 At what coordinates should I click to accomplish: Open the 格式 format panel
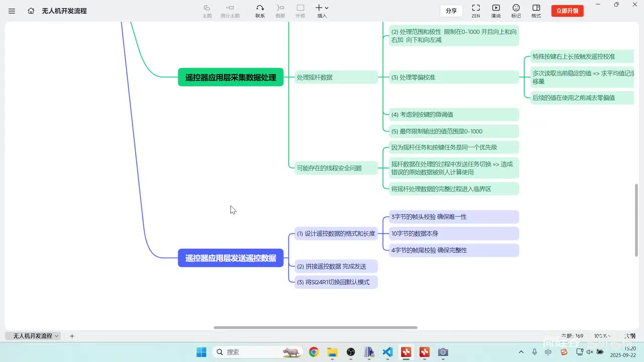coord(536,11)
